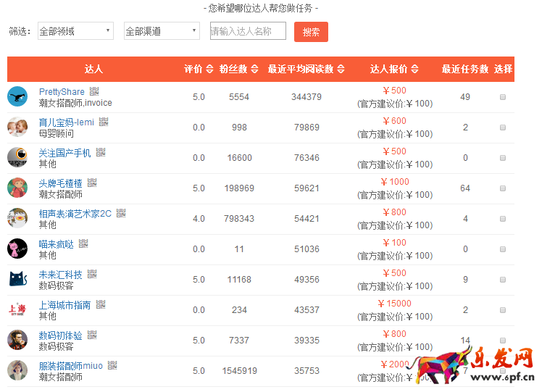Open the 全部领域 filter dropdown
This screenshot has height=392, width=542.
[75, 31]
